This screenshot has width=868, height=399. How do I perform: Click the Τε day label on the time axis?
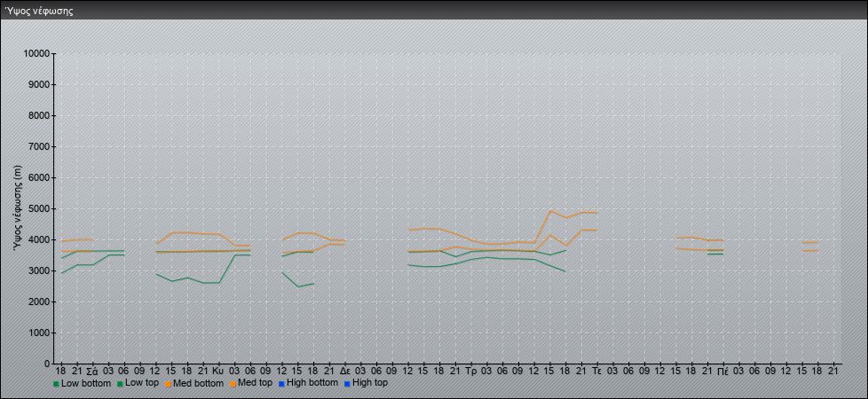coord(596,371)
